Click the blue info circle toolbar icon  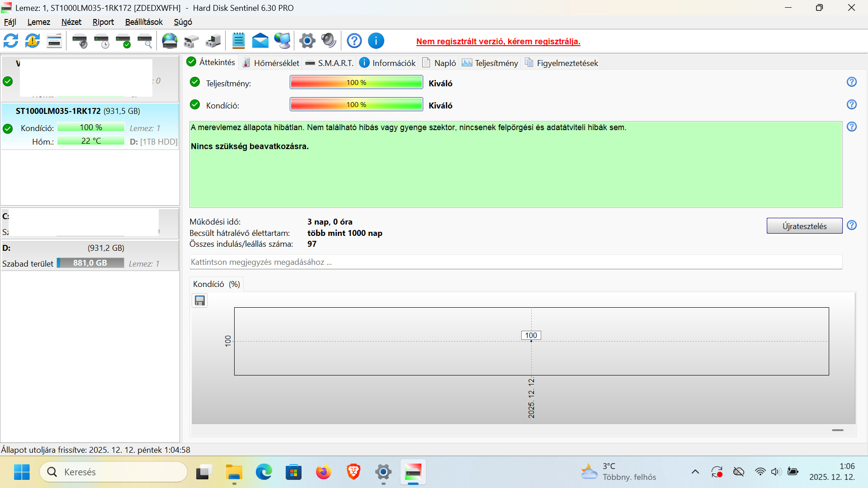click(376, 41)
